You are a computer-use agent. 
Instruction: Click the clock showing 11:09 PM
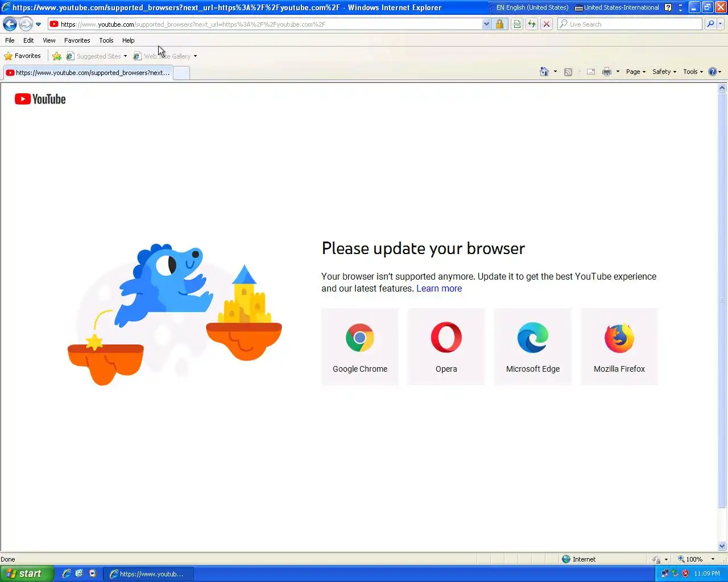coord(707,573)
